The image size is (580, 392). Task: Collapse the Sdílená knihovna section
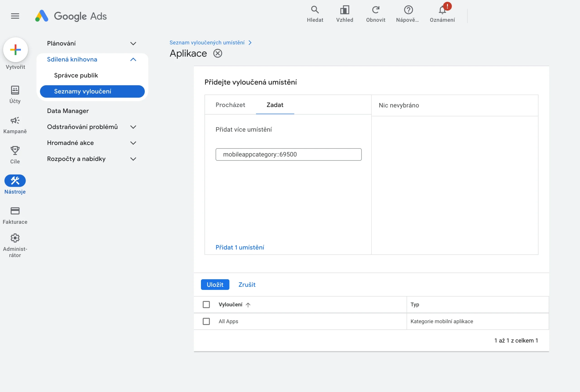point(133,59)
